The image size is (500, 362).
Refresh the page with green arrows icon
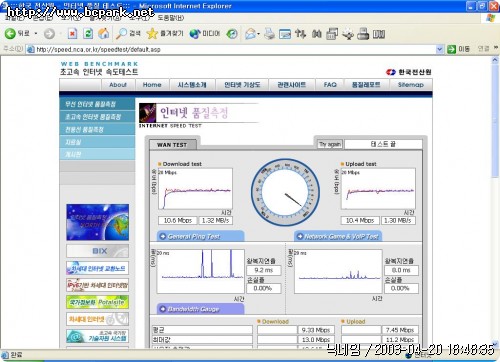(x=88, y=33)
